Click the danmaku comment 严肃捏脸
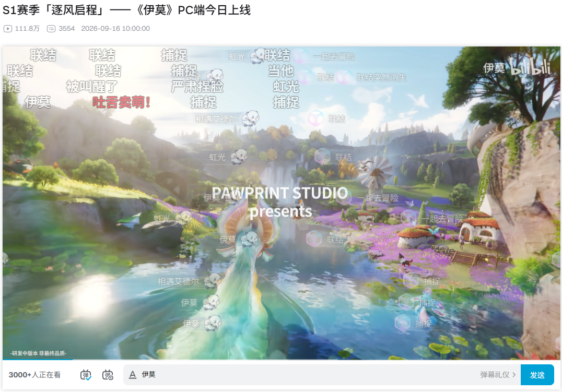 [x=197, y=87]
